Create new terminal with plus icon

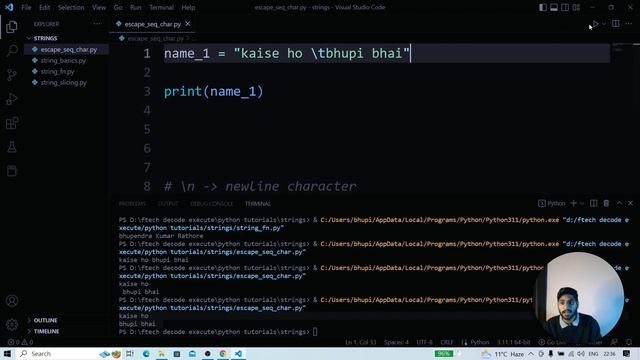coord(573,203)
